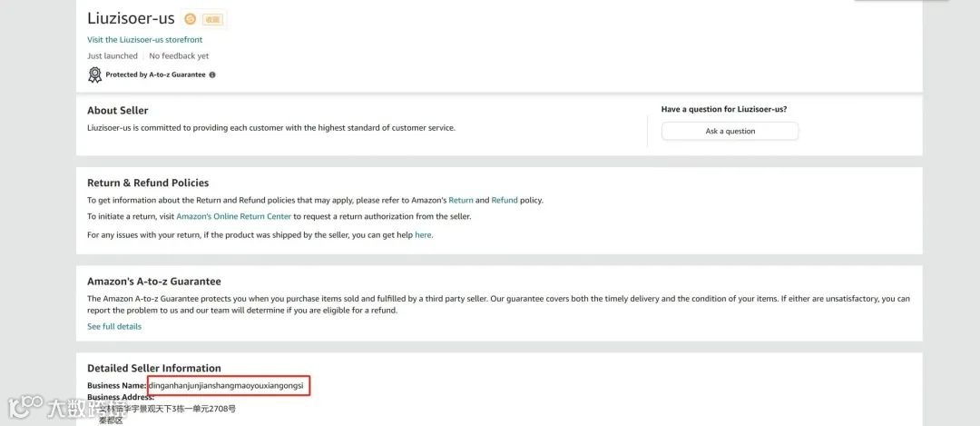Click the Amazon's A-to-z Guarantee heading
Screen dimensions: 980x426
(153, 282)
